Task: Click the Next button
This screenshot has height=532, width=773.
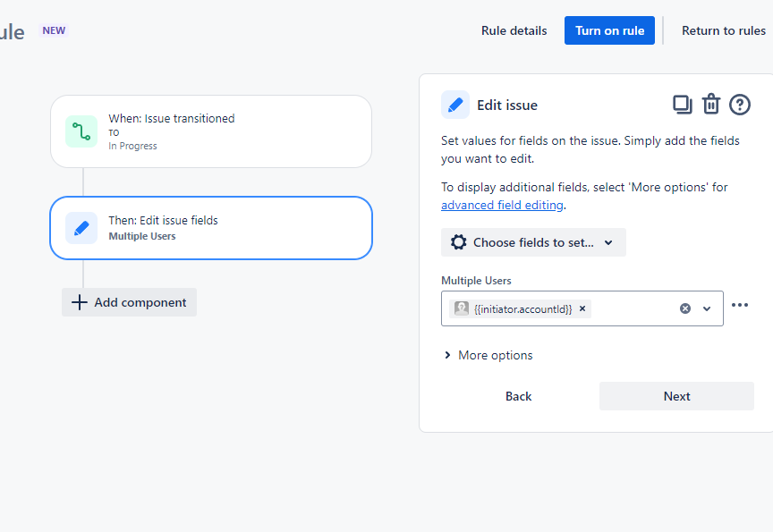Action: coord(676,396)
